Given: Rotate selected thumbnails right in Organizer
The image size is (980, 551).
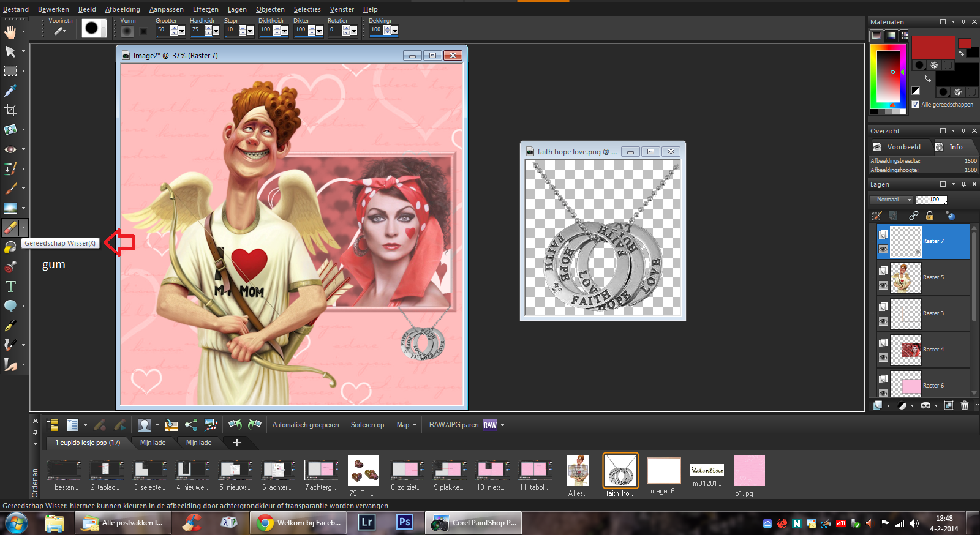Looking at the screenshot, I should pyautogui.click(x=255, y=425).
